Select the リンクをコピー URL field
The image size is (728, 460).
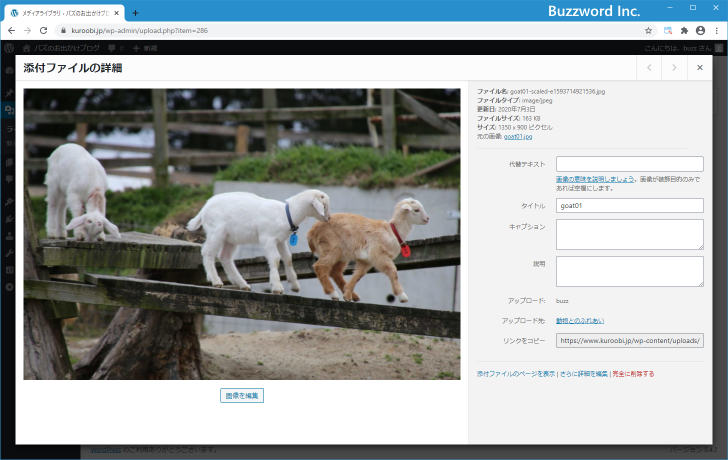pos(629,340)
